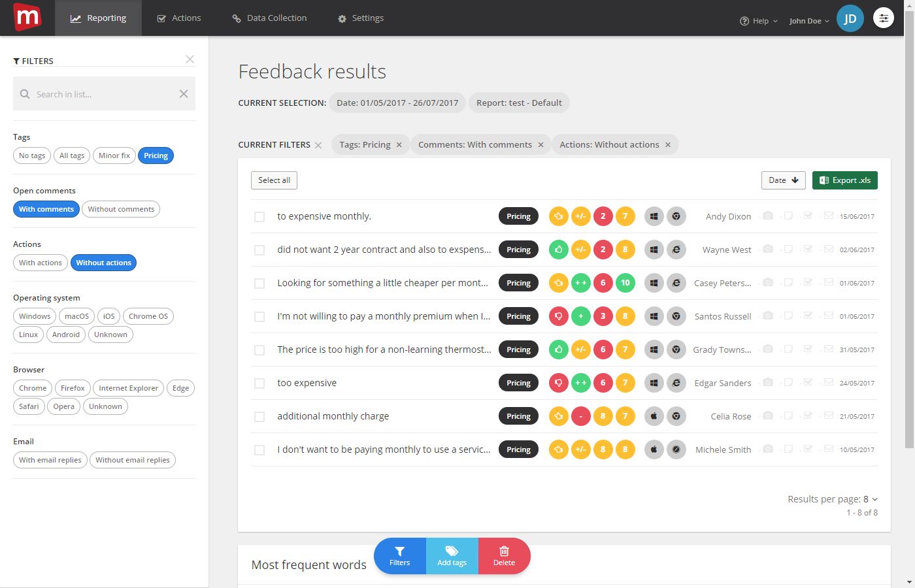Open the Date sort dropdown
The image size is (915, 588).
(782, 180)
